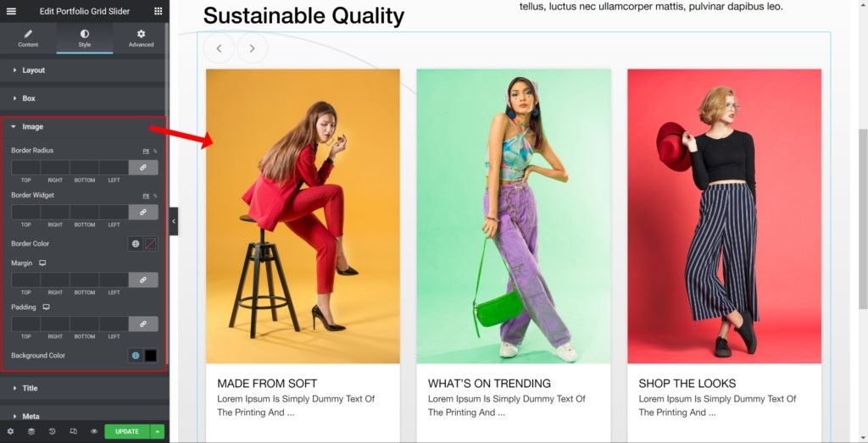Click the global Border Color globe icon
This screenshot has height=443, width=868.
tap(135, 244)
